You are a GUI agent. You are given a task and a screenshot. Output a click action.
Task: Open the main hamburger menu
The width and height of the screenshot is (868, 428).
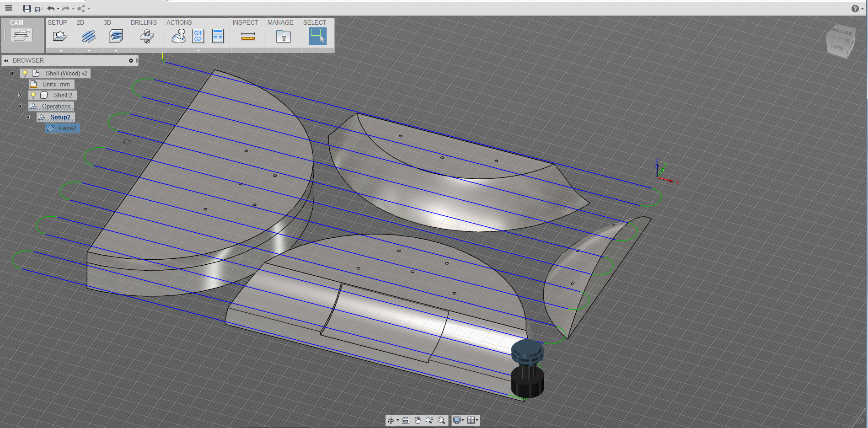tap(9, 8)
